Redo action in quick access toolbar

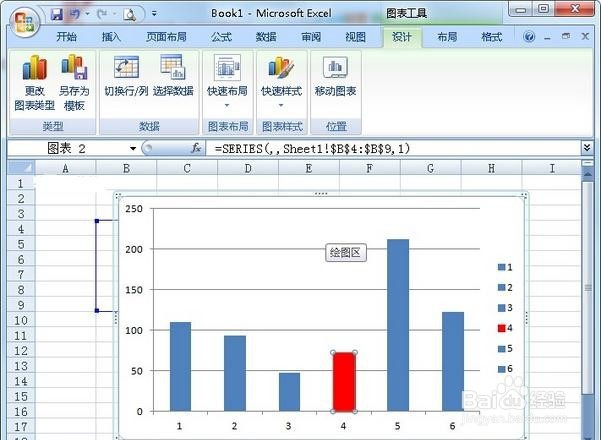coord(102,15)
